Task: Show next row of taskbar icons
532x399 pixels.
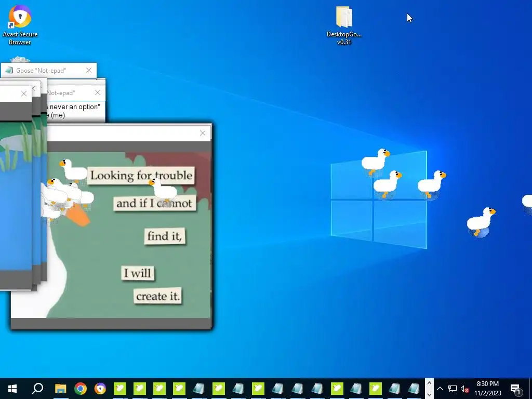Action: (429, 394)
